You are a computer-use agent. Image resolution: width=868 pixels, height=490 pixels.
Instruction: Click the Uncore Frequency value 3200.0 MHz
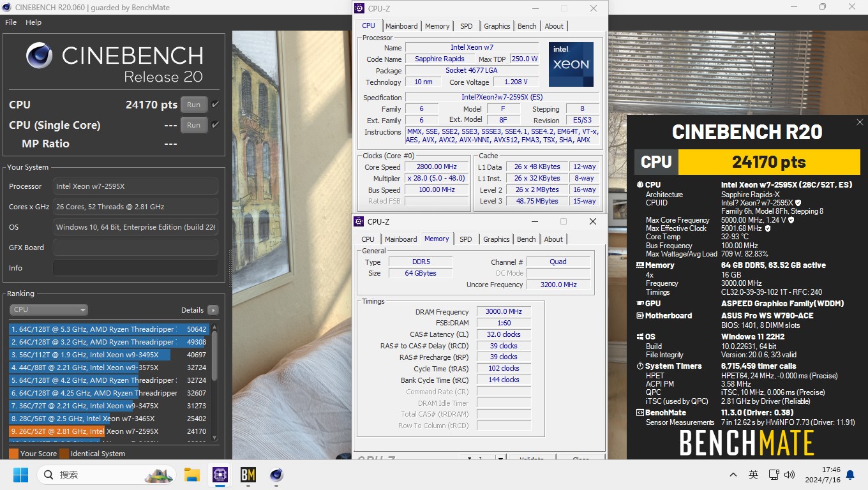click(x=558, y=285)
